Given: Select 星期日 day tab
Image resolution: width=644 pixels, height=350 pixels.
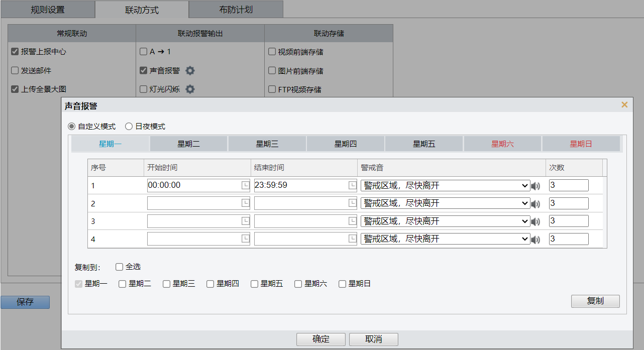Looking at the screenshot, I should tap(581, 144).
